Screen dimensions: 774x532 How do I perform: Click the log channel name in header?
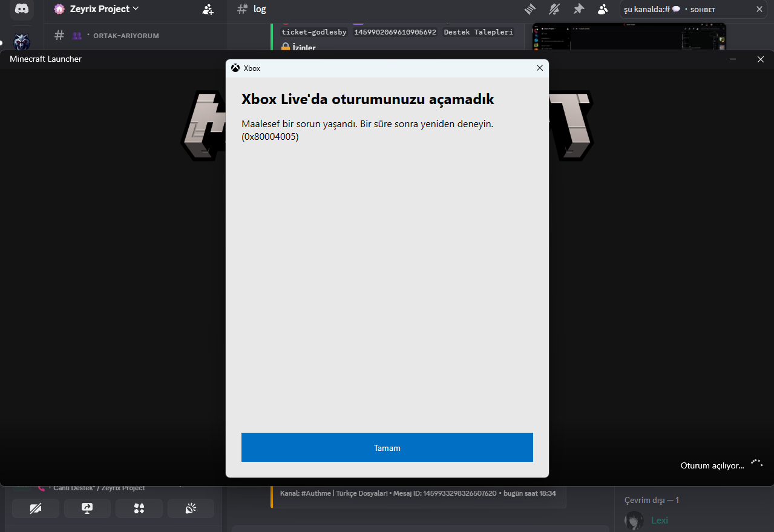(260, 9)
